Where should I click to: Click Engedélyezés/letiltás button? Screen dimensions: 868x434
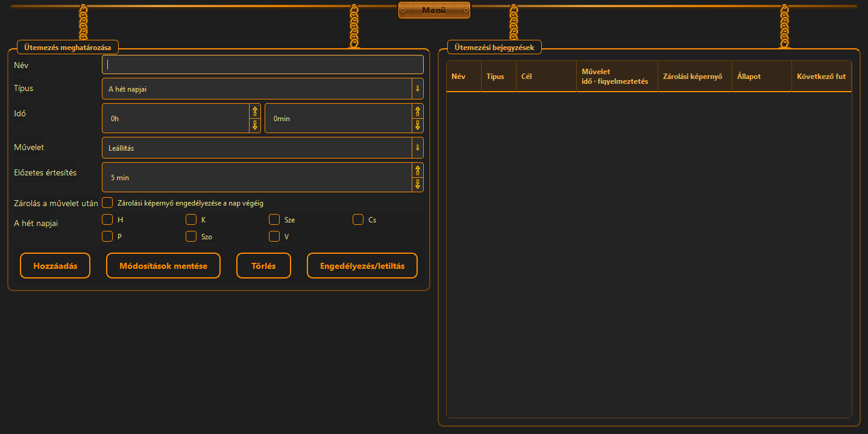362,266
